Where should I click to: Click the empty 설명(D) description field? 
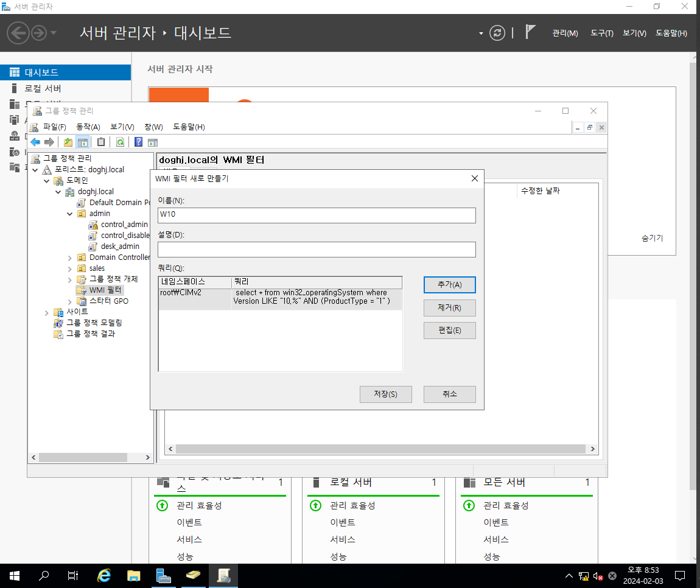point(317,250)
